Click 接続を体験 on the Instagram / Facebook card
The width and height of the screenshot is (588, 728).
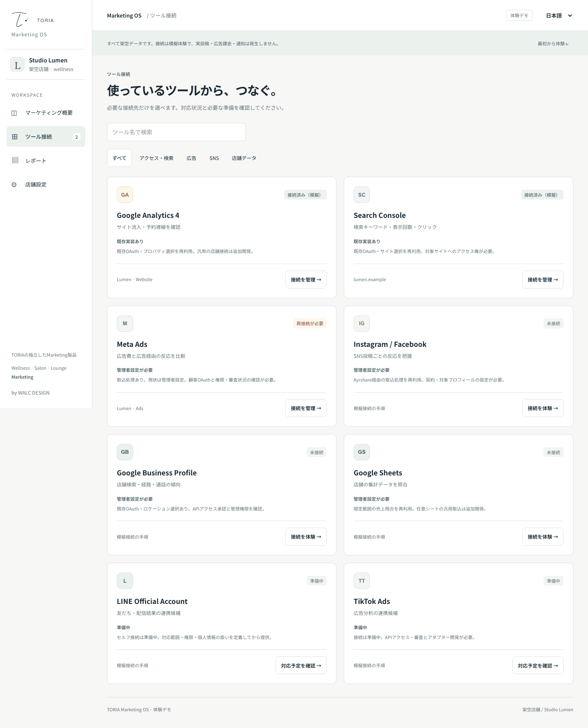pyautogui.click(x=543, y=408)
